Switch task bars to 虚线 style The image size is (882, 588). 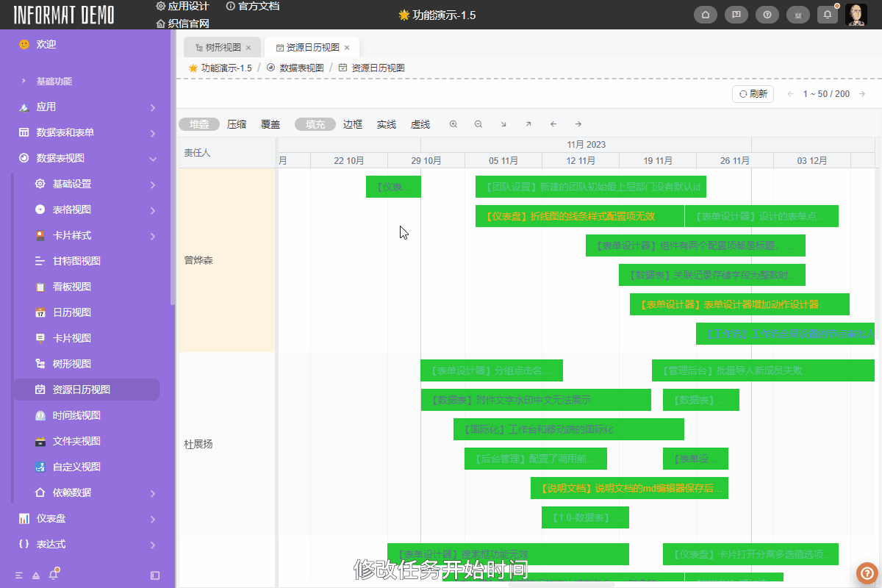click(420, 124)
